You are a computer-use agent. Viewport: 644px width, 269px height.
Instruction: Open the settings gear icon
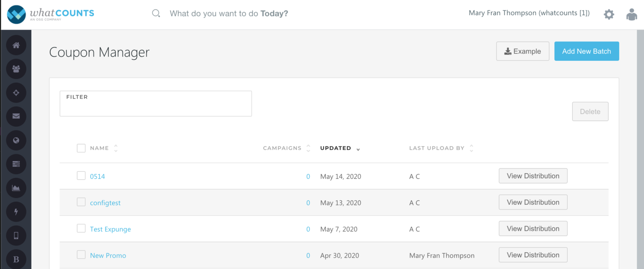coord(609,15)
